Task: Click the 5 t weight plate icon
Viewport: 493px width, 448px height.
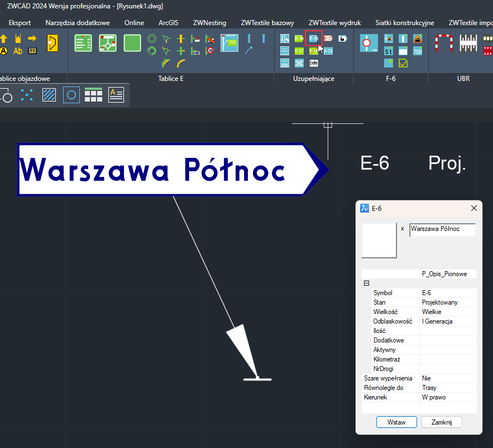Action: pos(389,51)
